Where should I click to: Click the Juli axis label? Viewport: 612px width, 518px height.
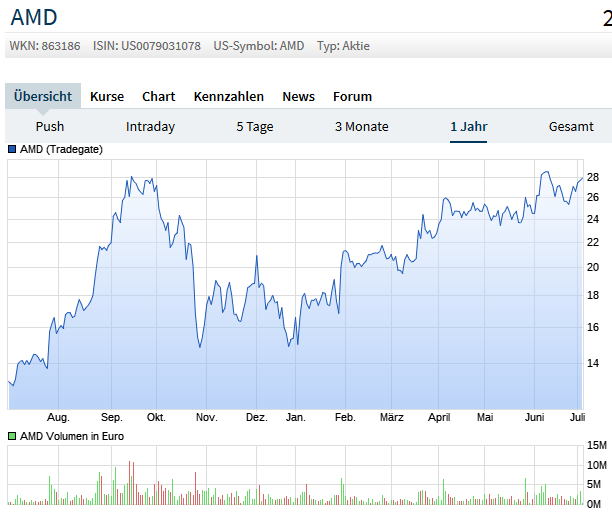[577, 417]
